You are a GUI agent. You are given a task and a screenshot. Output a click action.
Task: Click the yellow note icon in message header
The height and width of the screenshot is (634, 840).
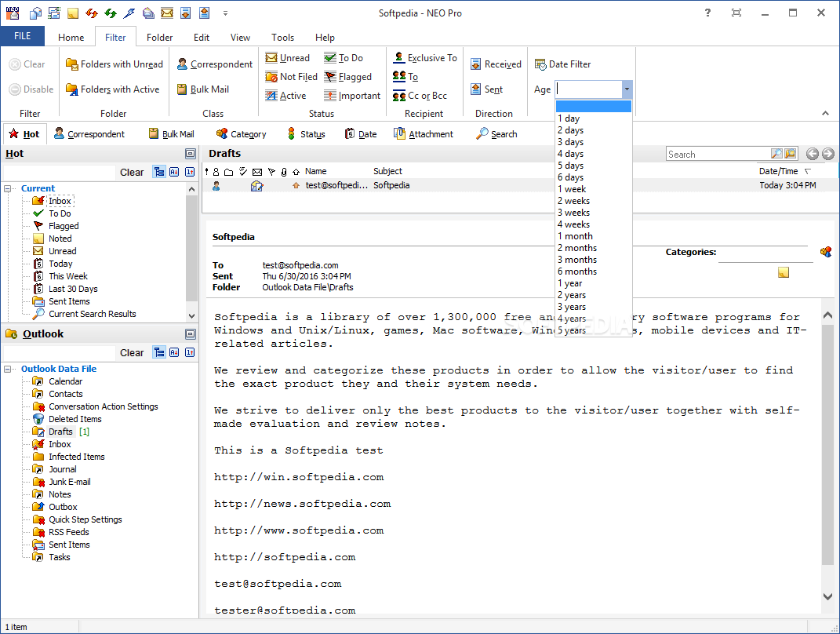coord(784,272)
